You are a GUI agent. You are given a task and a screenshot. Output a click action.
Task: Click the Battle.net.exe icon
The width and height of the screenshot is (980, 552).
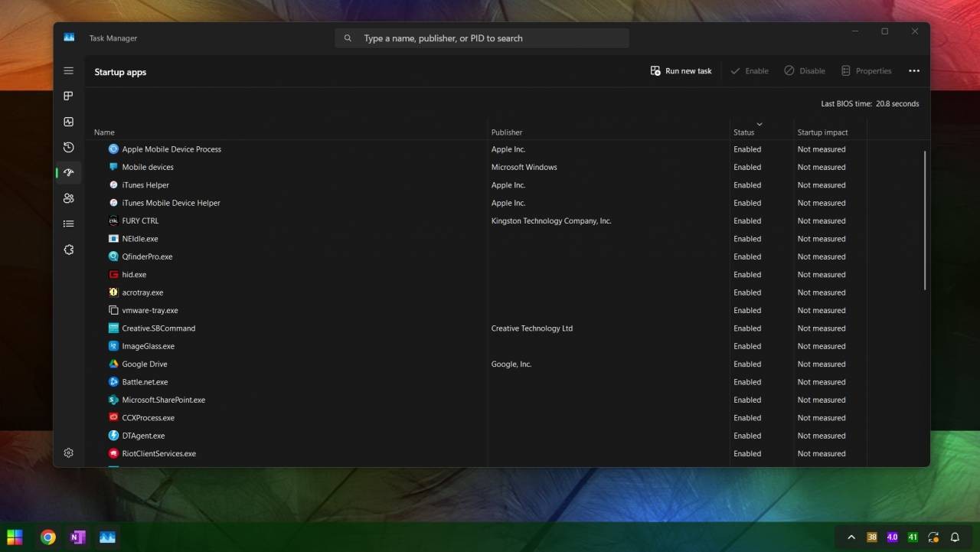pos(113,382)
